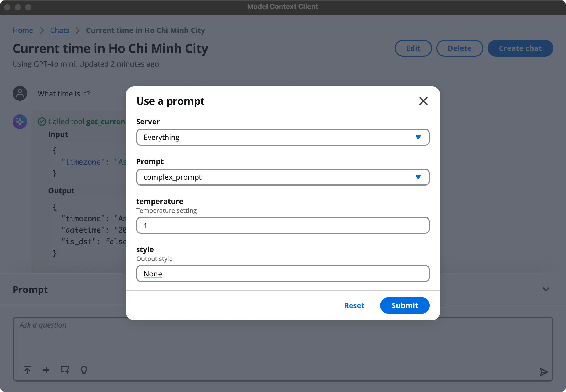Viewport: 566px width, 392px height.
Task: Click the send arrow icon
Action: pyautogui.click(x=544, y=372)
